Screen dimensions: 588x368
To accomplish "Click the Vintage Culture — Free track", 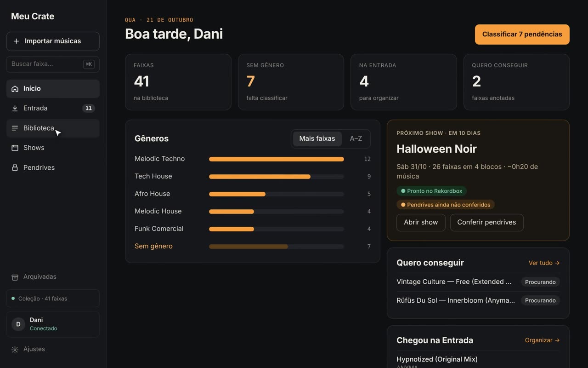I will (x=454, y=282).
